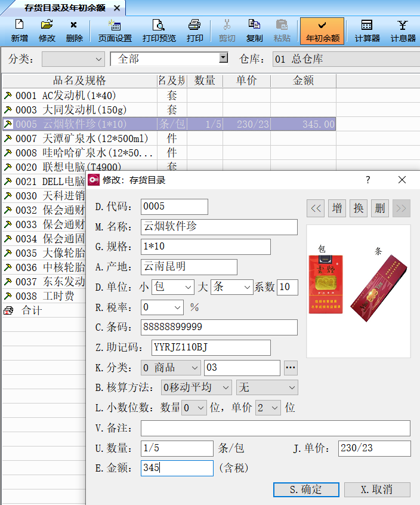Select row 0001 AC发动机(1*40)
420x505 pixels.
169,96
